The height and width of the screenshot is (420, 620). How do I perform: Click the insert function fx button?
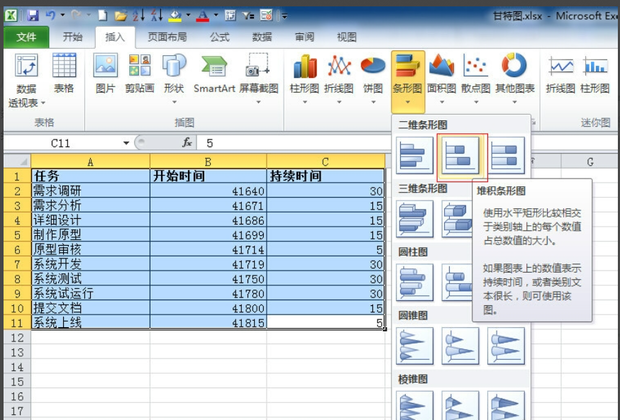187,143
